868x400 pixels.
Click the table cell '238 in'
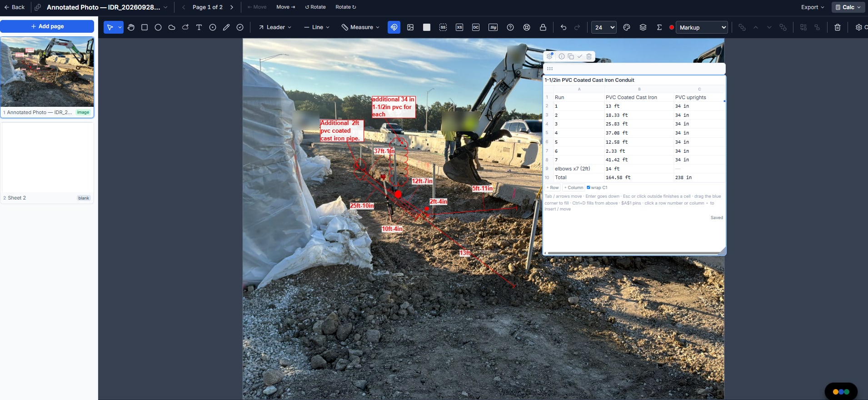698,177
